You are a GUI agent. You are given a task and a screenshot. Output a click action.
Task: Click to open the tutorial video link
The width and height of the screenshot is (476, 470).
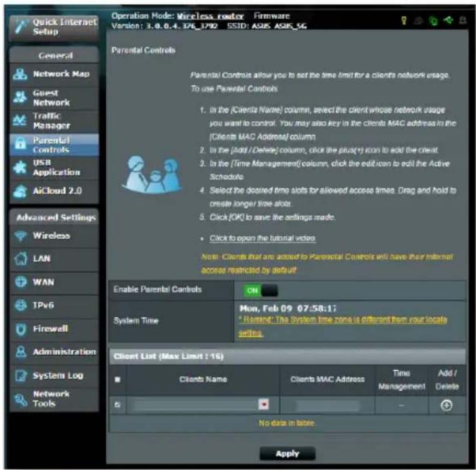[263, 238]
